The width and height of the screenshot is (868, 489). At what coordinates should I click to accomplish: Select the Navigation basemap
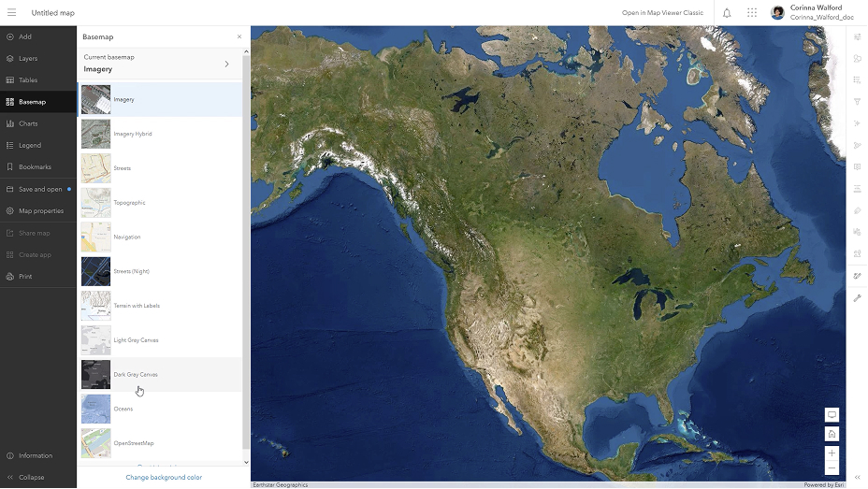click(160, 237)
